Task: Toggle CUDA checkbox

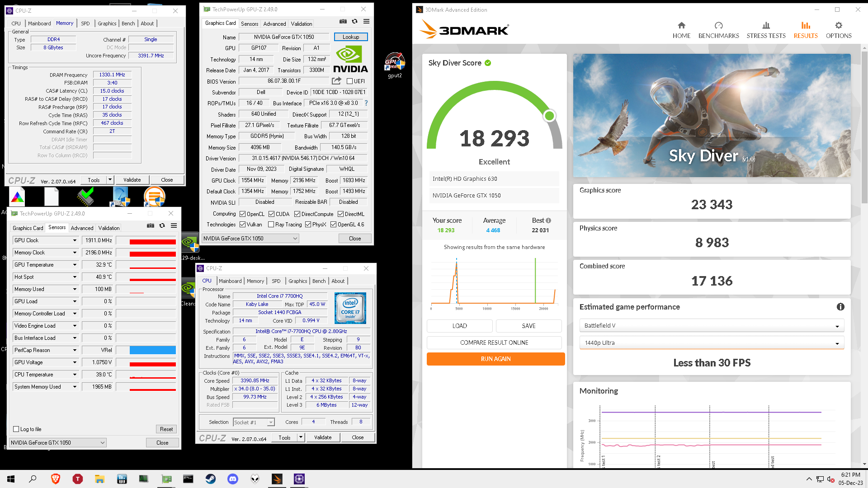Action: pos(272,214)
